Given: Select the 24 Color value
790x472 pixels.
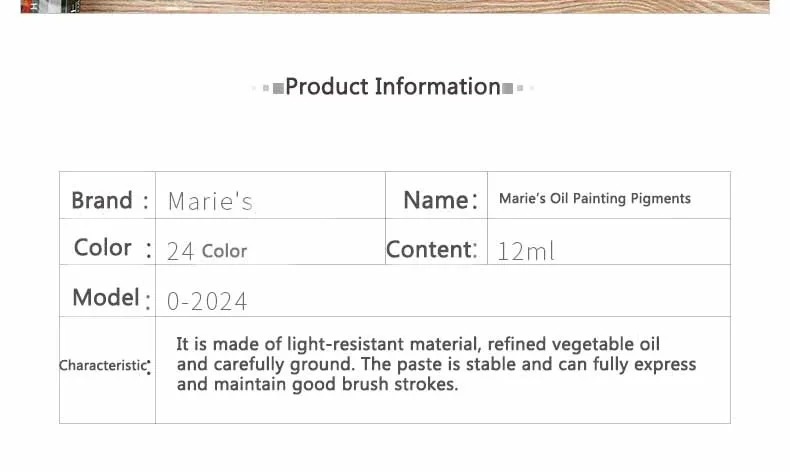Looking at the screenshot, I should 207,251.
